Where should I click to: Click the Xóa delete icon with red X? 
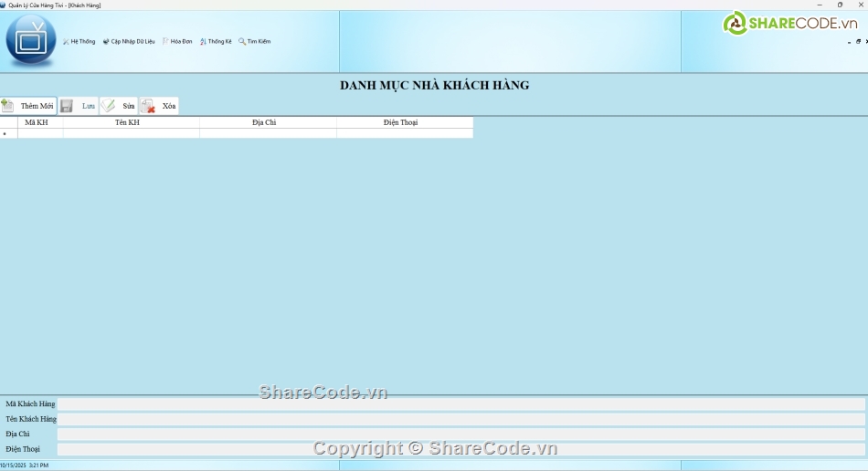coord(148,106)
